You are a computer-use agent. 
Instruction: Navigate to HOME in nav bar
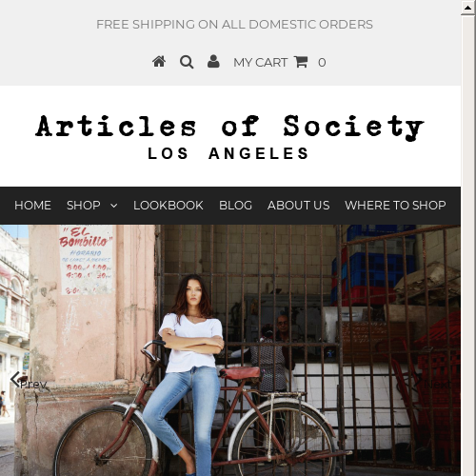(32, 206)
